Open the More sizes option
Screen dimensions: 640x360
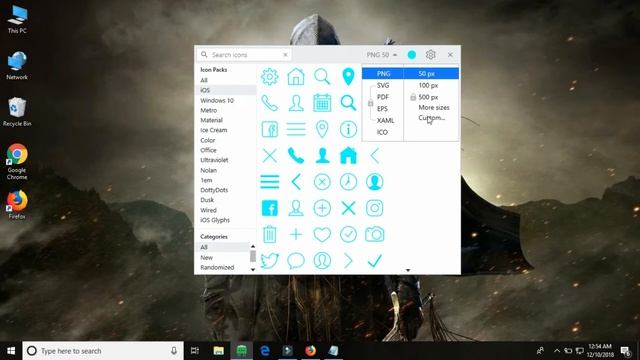(433, 108)
